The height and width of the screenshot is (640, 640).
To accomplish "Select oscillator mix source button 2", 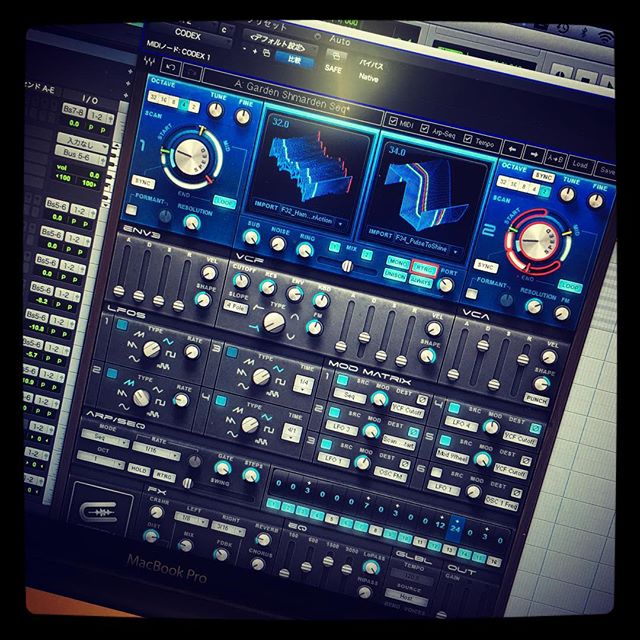I will 367,254.
